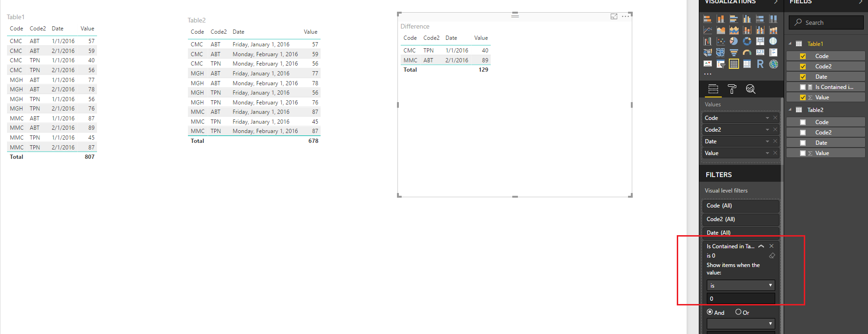
Task: Remove Code from the Values well
Action: coord(775,118)
